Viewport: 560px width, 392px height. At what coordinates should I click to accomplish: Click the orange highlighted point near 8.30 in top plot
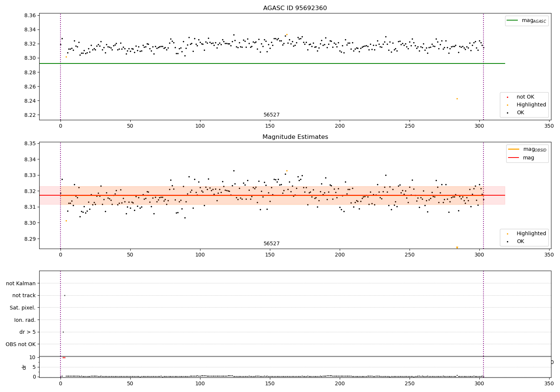pyautogui.click(x=66, y=57)
